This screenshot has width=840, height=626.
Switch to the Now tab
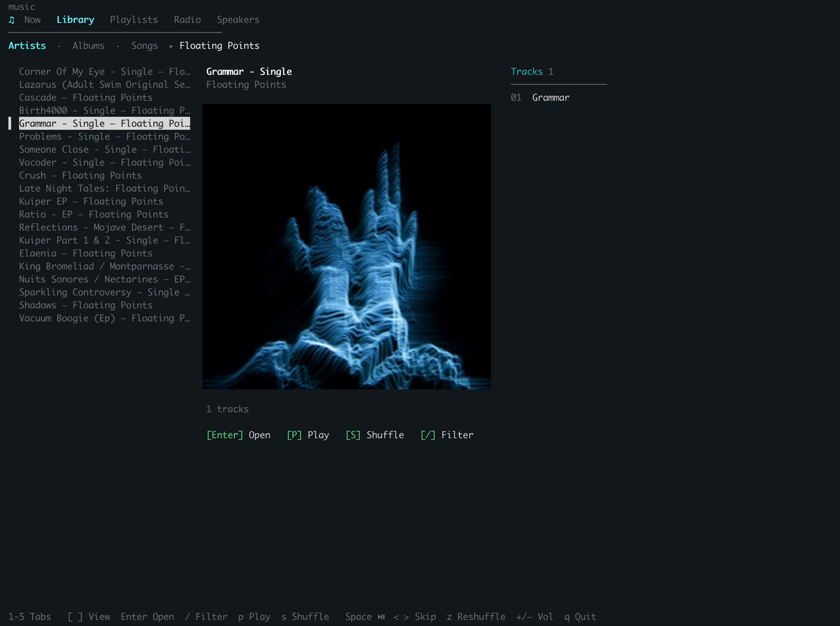(x=33, y=20)
